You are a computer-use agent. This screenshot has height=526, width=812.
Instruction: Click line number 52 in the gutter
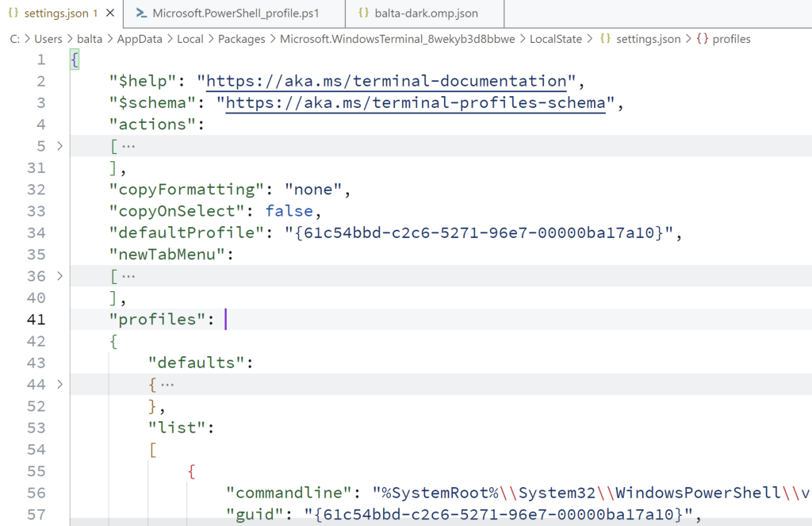tap(36, 406)
